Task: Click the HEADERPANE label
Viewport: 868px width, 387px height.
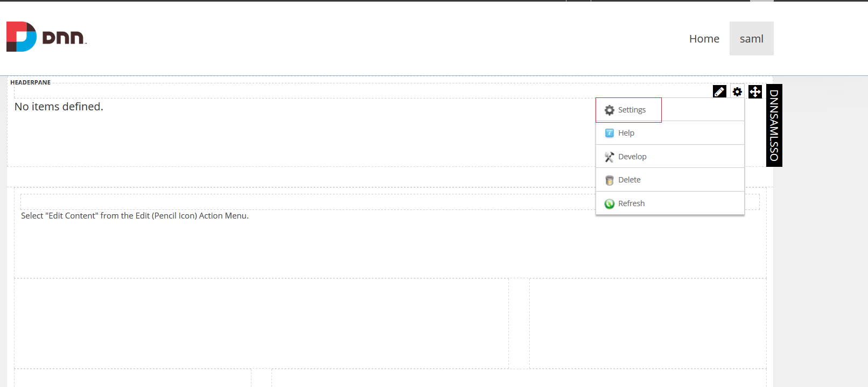Action: pos(31,82)
